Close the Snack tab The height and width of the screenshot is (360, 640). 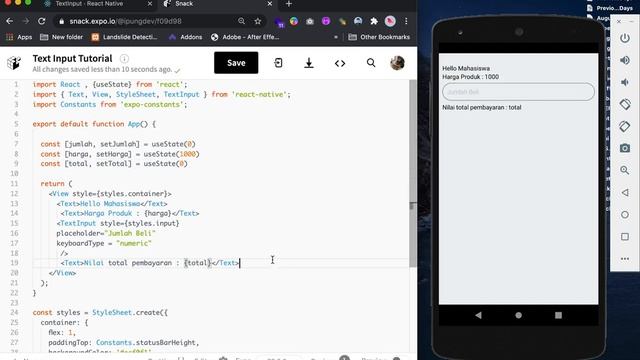click(269, 4)
